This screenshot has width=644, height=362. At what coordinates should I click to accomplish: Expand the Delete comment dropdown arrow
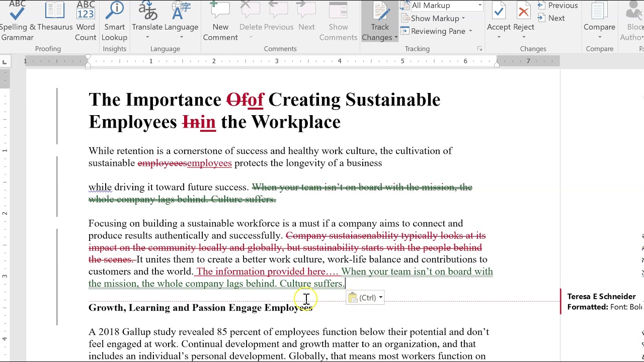[251, 38]
